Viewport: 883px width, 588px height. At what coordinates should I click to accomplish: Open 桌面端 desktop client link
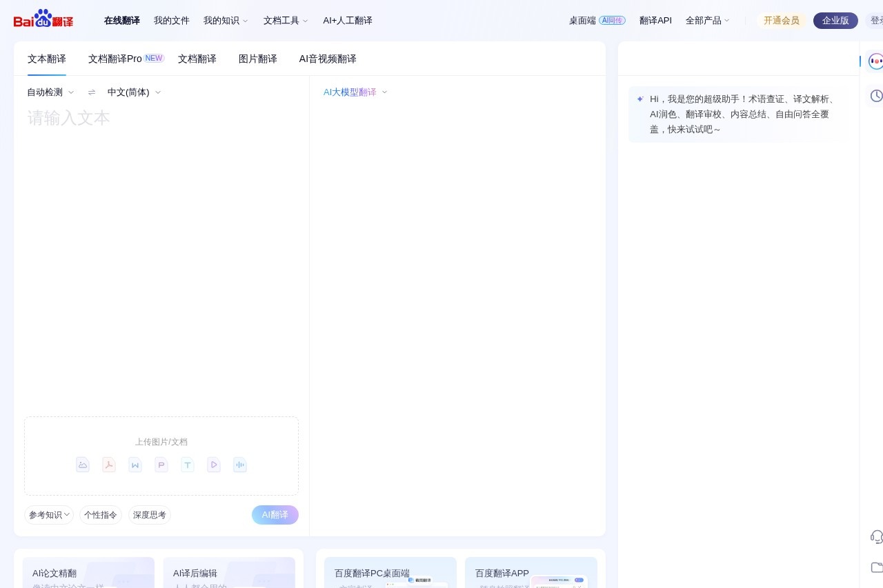[582, 21]
